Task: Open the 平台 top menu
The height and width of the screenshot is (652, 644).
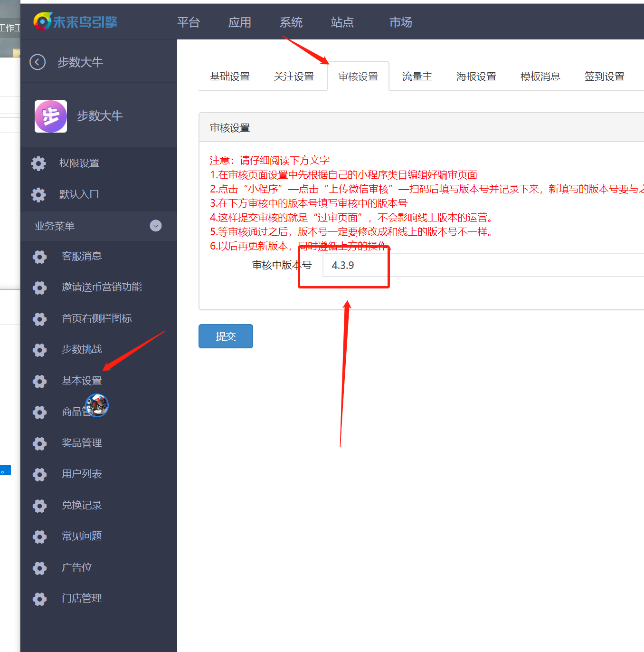Action: pyautogui.click(x=189, y=22)
